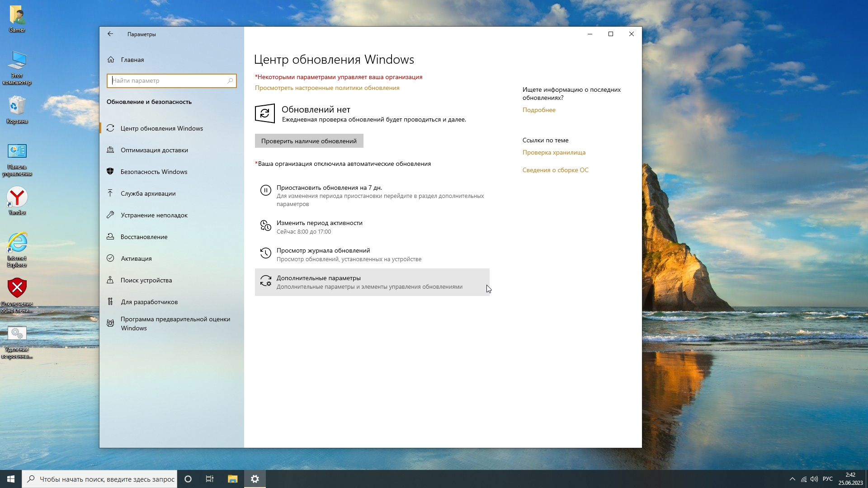Open Просмотреть настроенные политики обновления link
Screen dimensions: 868x488
click(327, 88)
